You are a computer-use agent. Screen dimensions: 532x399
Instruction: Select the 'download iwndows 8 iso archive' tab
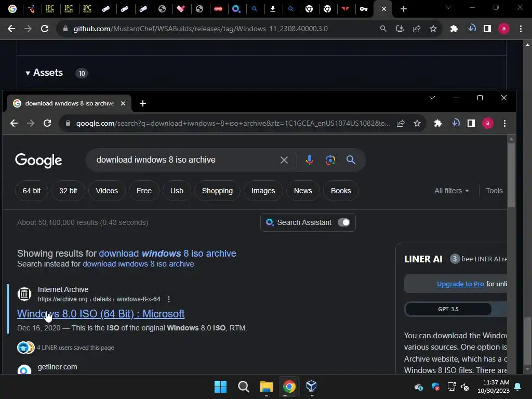(69, 103)
